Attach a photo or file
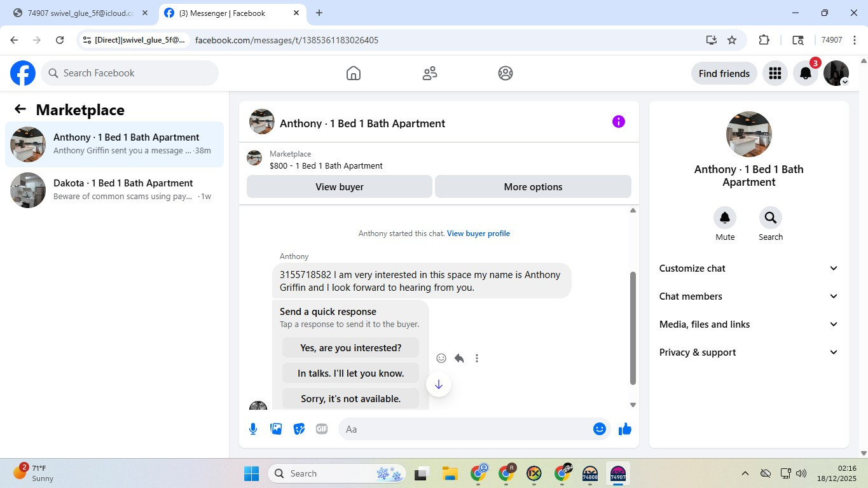Viewport: 868px width, 488px height. tap(276, 429)
